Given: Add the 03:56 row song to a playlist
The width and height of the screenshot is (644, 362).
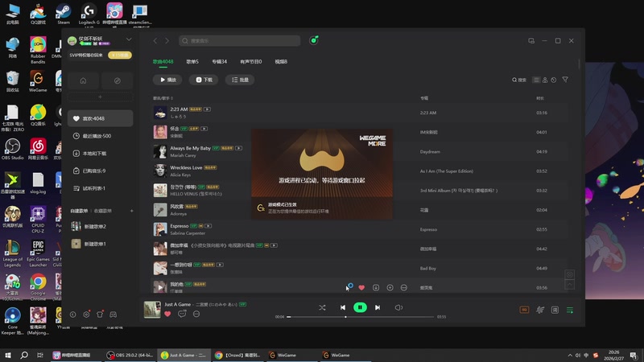Looking at the screenshot, I should pos(390,288).
